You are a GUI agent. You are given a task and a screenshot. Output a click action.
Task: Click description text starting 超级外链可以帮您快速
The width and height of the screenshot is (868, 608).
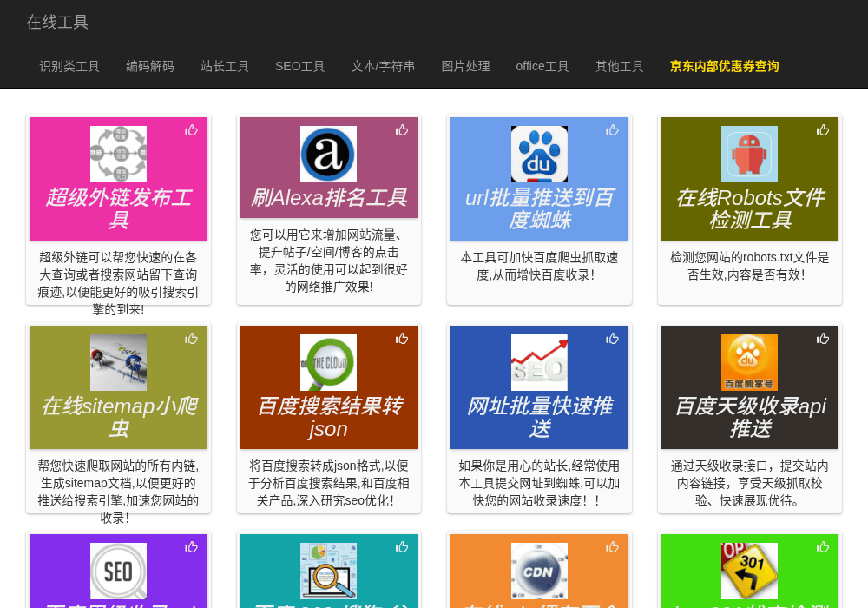tap(118, 283)
